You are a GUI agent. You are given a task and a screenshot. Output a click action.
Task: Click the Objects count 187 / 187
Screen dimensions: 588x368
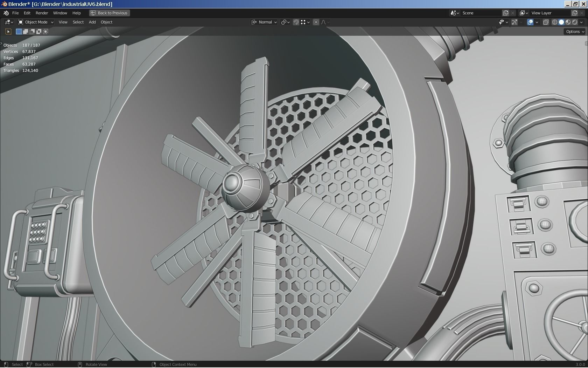pyautogui.click(x=31, y=45)
